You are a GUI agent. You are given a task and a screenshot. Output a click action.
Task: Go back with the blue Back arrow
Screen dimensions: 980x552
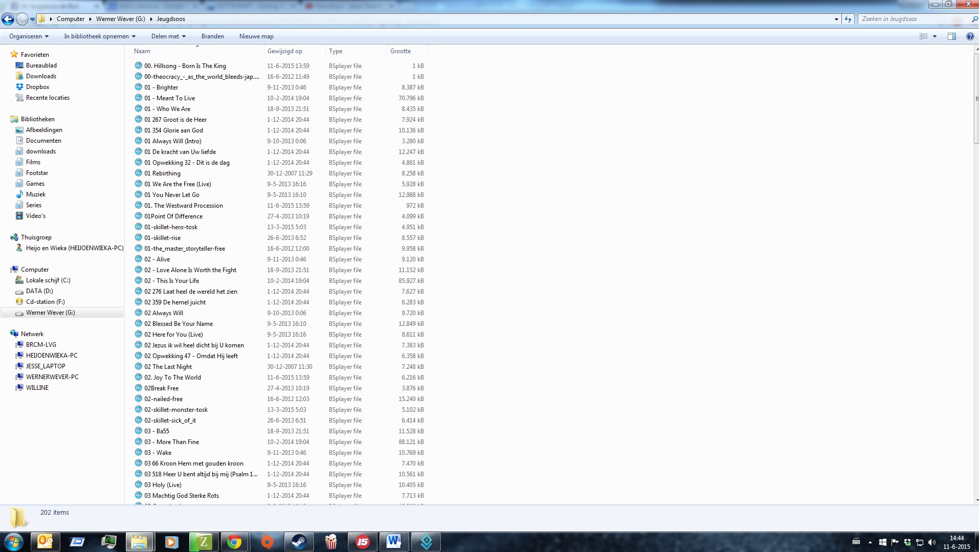coord(8,19)
